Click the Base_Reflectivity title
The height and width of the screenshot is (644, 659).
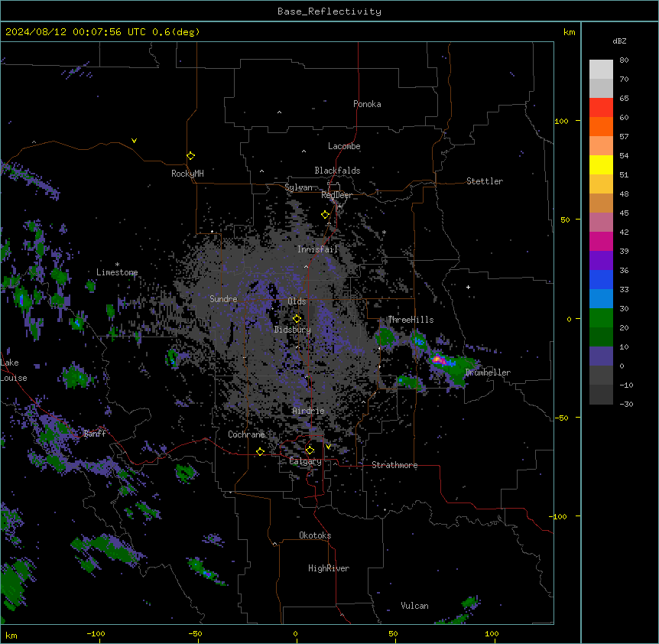tap(329, 11)
